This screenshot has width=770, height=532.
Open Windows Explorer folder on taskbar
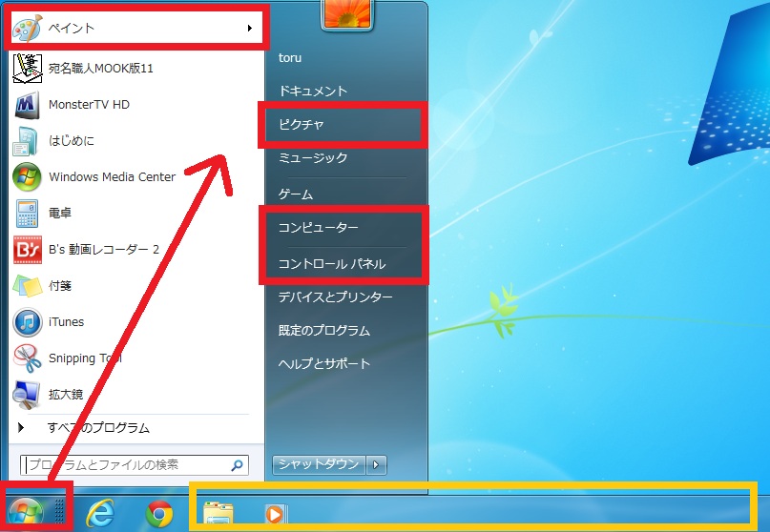coord(219,514)
